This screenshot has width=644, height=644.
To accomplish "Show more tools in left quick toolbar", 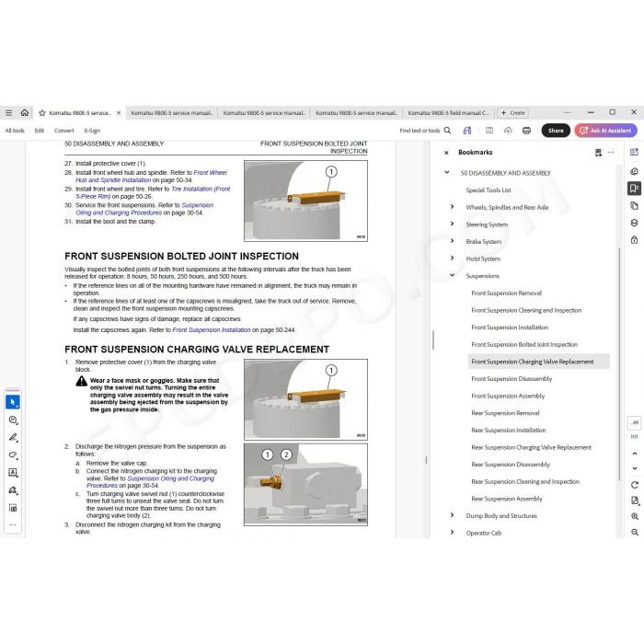I will 13,525.
